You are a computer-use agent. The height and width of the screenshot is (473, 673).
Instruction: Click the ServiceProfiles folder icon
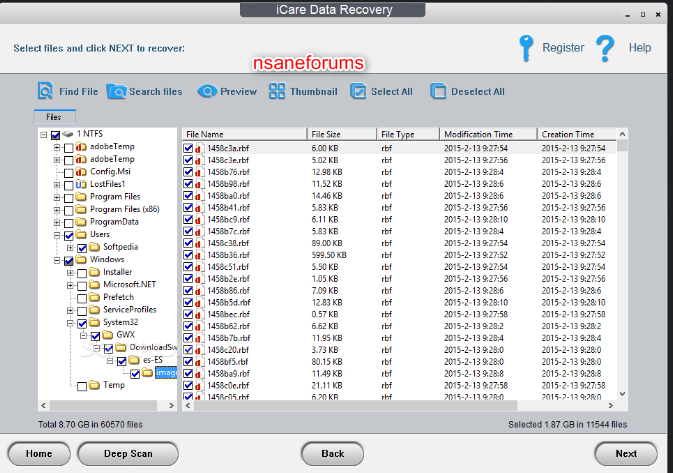(94, 310)
